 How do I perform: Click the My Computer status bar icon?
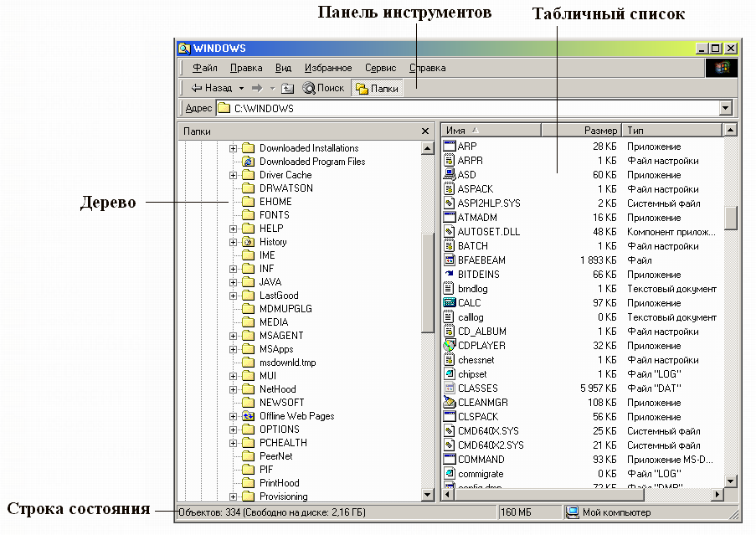click(x=573, y=512)
